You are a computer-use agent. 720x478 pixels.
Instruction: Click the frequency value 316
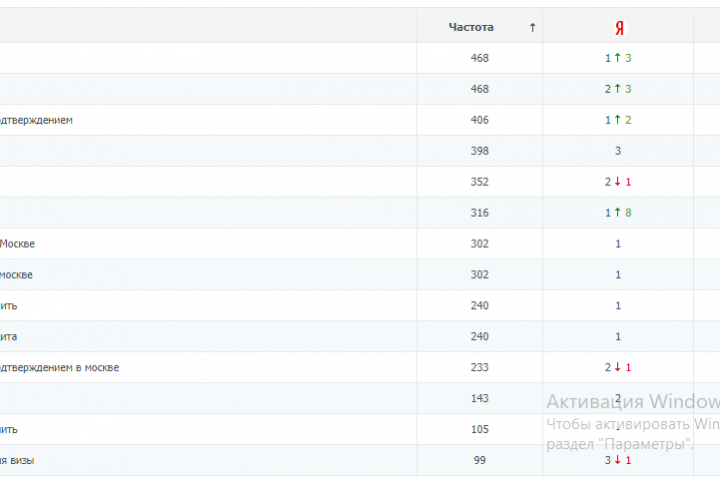point(479,213)
